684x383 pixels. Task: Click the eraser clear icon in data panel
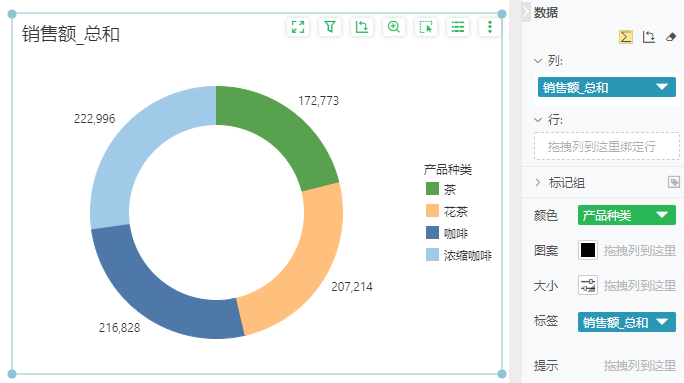(x=671, y=37)
